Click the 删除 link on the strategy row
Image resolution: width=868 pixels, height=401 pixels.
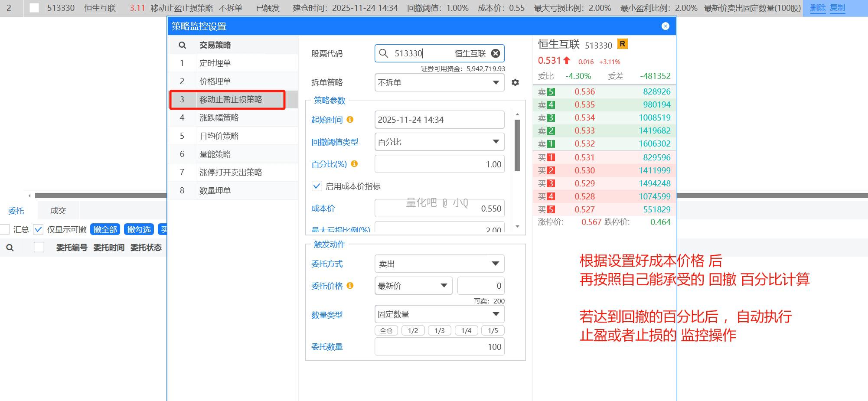point(817,8)
